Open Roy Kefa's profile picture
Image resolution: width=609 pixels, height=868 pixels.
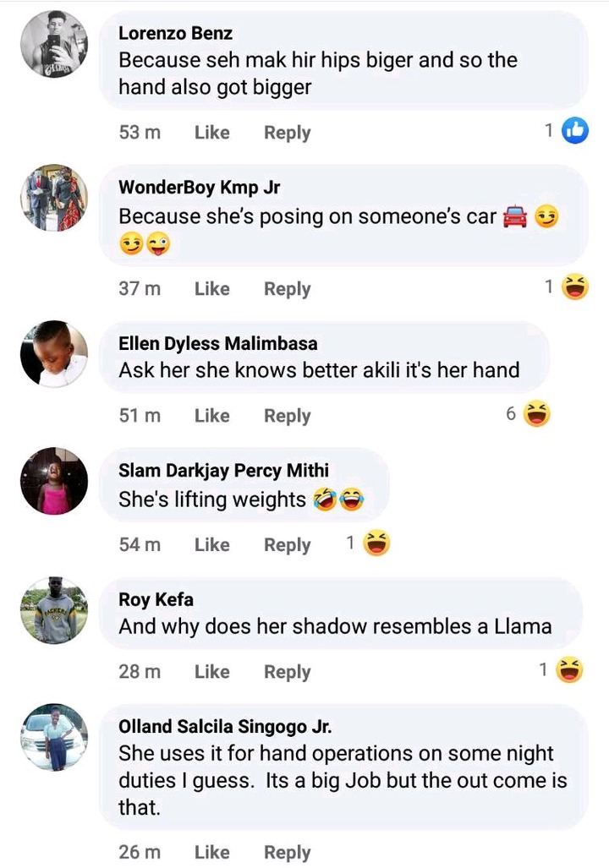54,610
